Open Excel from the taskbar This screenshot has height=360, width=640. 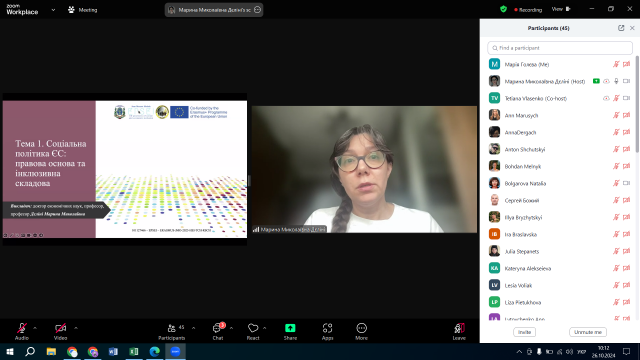point(134,351)
